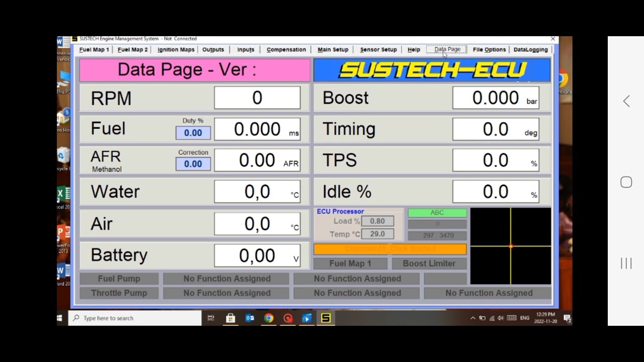Click the ECU Processor Temp °C box
The width and height of the screenshot is (644, 362).
(x=377, y=234)
